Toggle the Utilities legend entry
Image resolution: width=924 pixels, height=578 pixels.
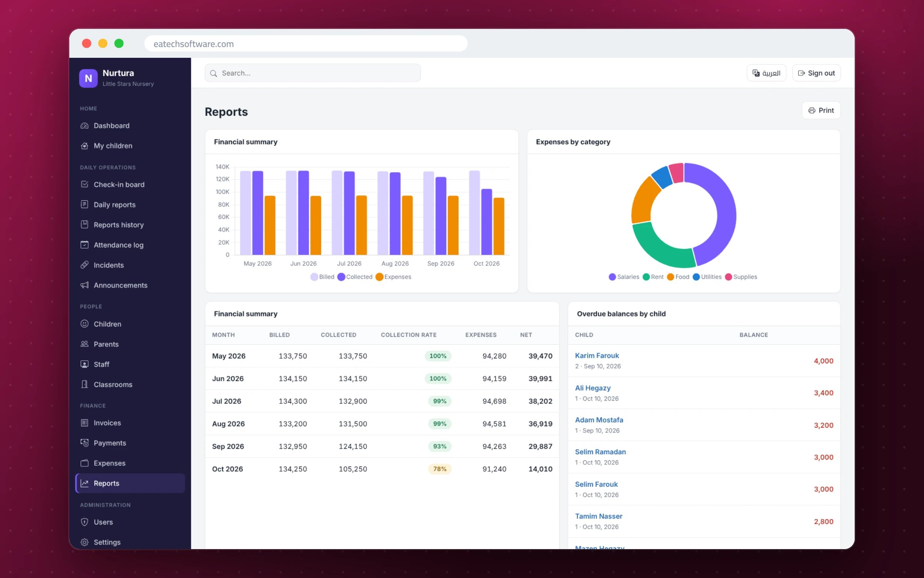pos(707,277)
